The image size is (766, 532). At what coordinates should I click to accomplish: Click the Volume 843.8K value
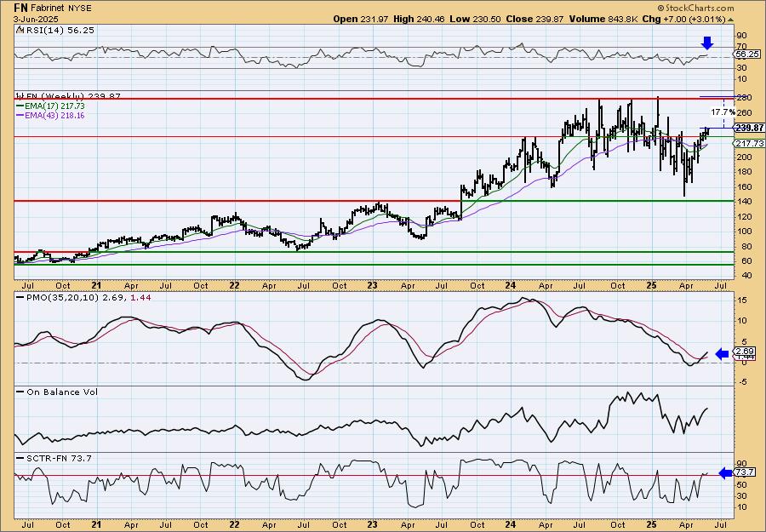tap(603, 19)
